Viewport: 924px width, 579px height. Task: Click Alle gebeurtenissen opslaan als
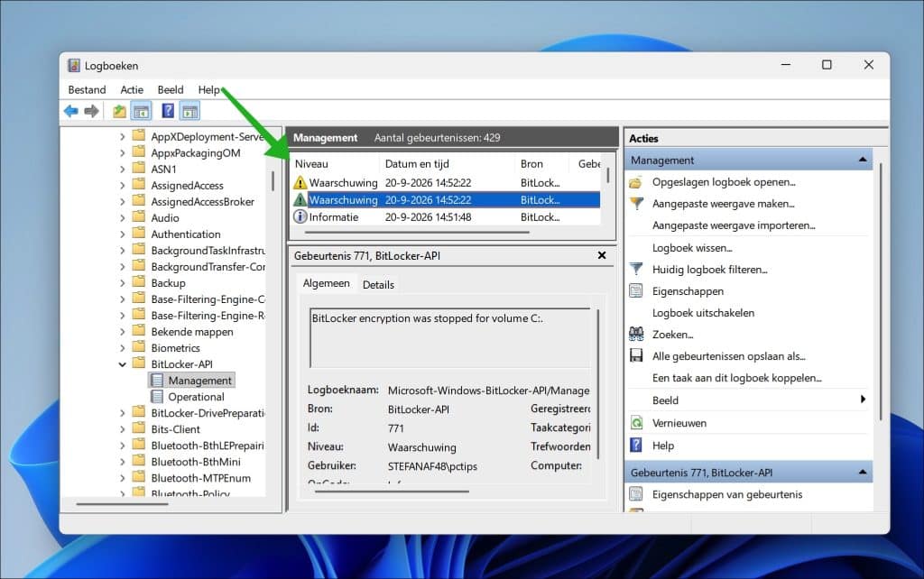[728, 356]
